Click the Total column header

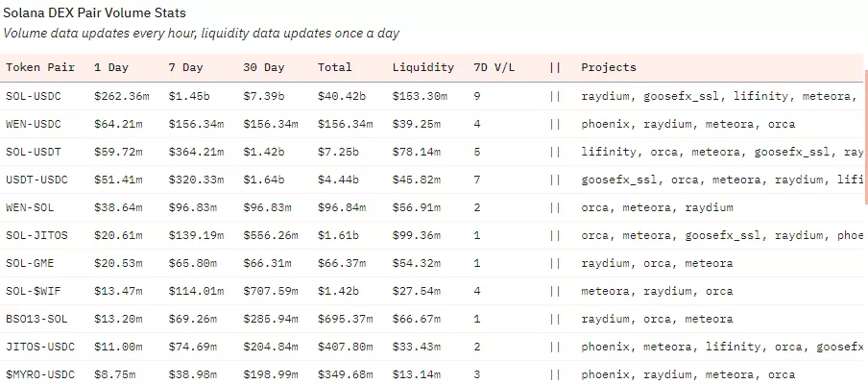point(335,67)
